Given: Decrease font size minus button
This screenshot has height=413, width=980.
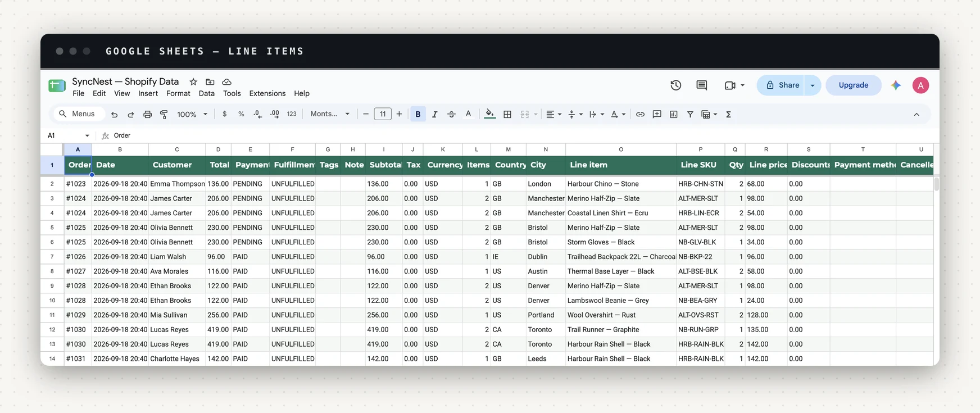Looking at the screenshot, I should tap(366, 114).
